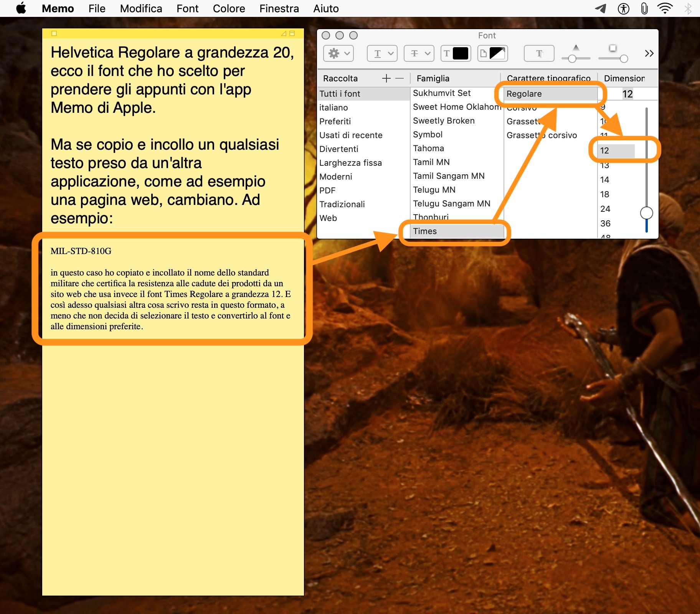The height and width of the screenshot is (614, 700).
Task: Select the 'Preferiti' collection
Action: tap(363, 121)
